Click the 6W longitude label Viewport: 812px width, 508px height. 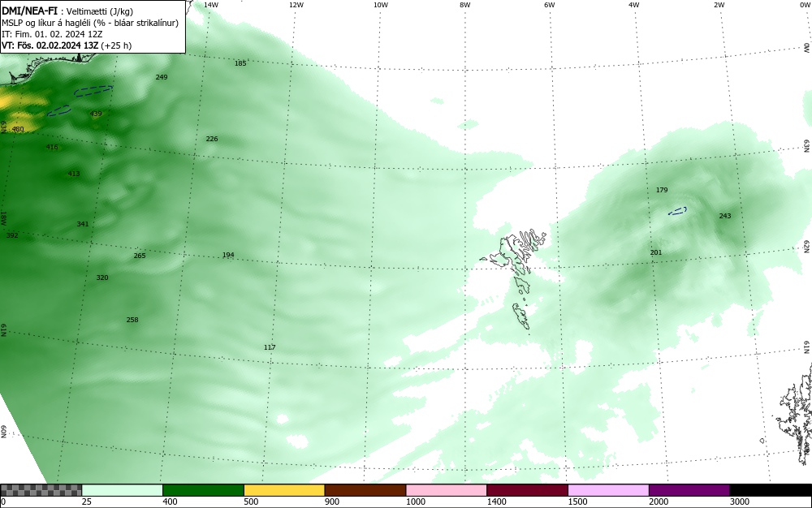click(550, 5)
